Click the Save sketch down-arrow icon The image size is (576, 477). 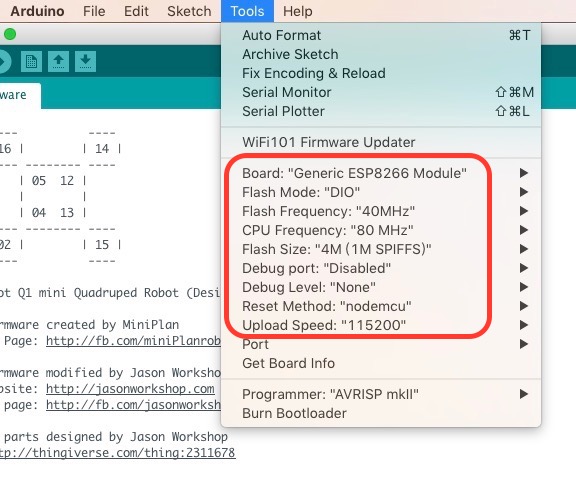point(86,61)
